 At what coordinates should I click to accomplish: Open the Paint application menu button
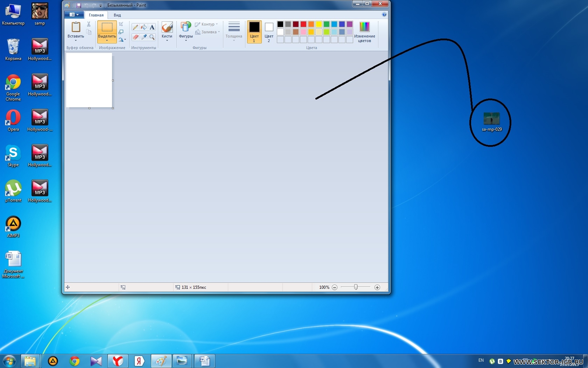pos(74,15)
